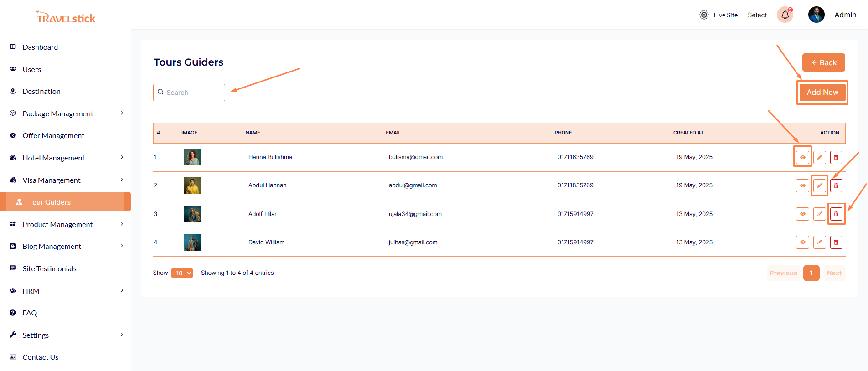Delete Adolf Hilar's record

tap(836, 214)
